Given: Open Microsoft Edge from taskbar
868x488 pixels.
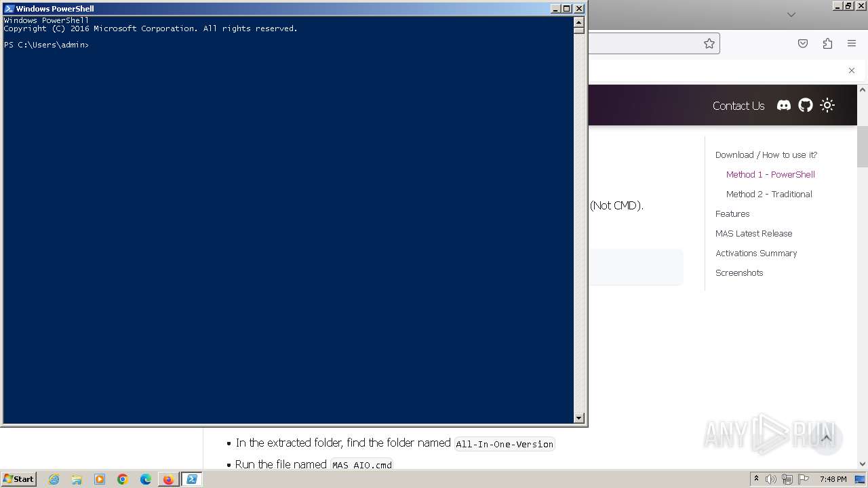Looking at the screenshot, I should [146, 479].
